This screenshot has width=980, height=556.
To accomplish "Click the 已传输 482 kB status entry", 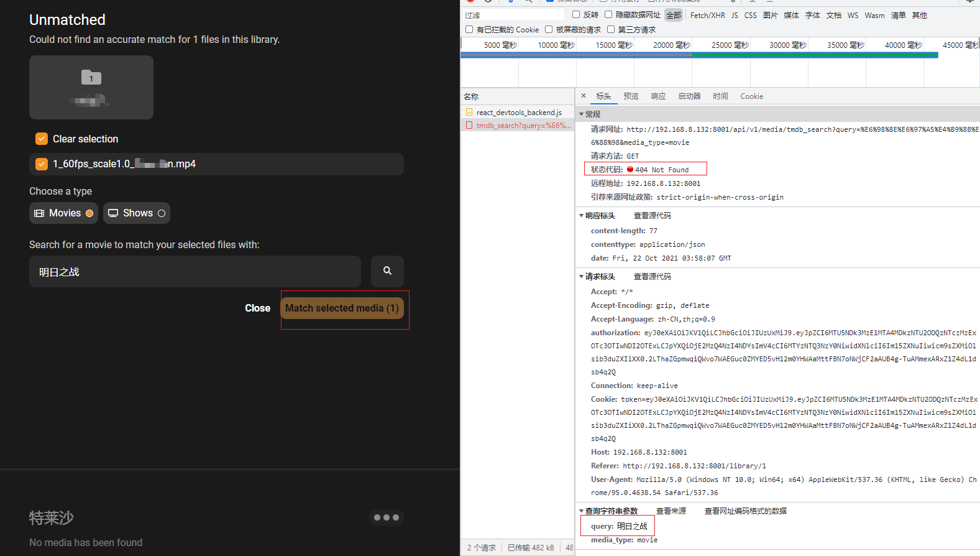I will point(530,548).
